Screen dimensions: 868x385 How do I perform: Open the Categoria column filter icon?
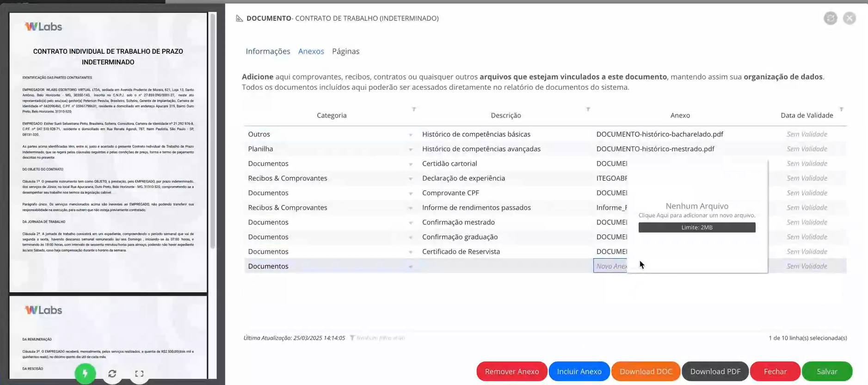pyautogui.click(x=414, y=109)
